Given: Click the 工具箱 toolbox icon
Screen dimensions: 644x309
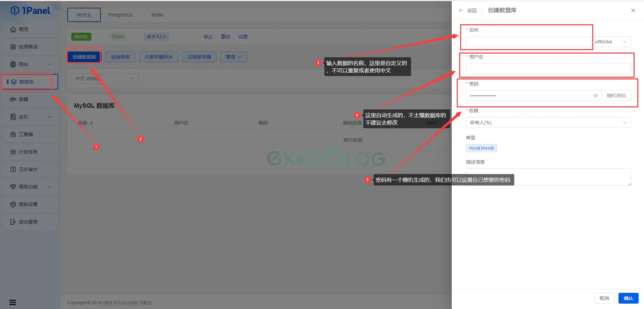Looking at the screenshot, I should (13, 134).
